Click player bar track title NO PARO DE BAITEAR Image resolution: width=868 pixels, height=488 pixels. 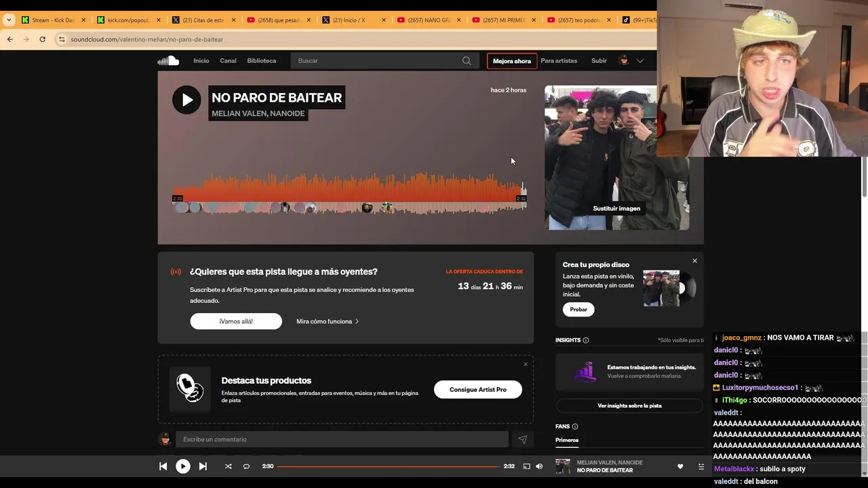pyautogui.click(x=605, y=470)
